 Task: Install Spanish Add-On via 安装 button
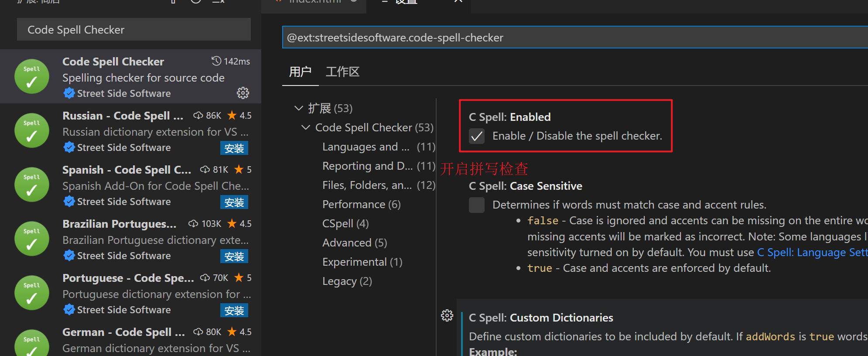pos(234,202)
